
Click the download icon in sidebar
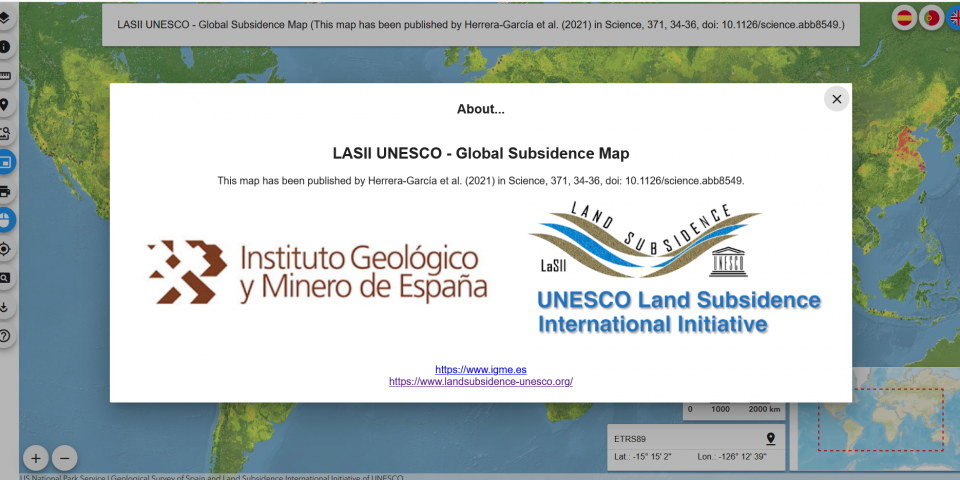click(x=4, y=307)
